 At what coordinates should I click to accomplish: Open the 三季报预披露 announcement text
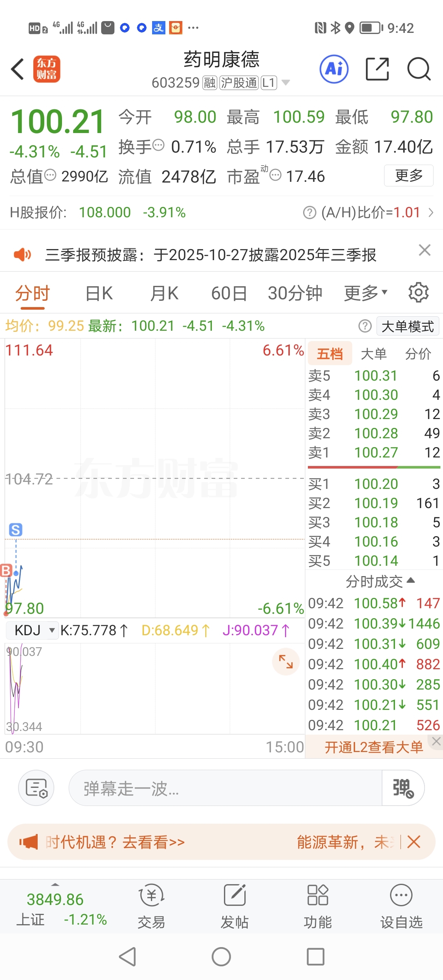pyautogui.click(x=210, y=255)
